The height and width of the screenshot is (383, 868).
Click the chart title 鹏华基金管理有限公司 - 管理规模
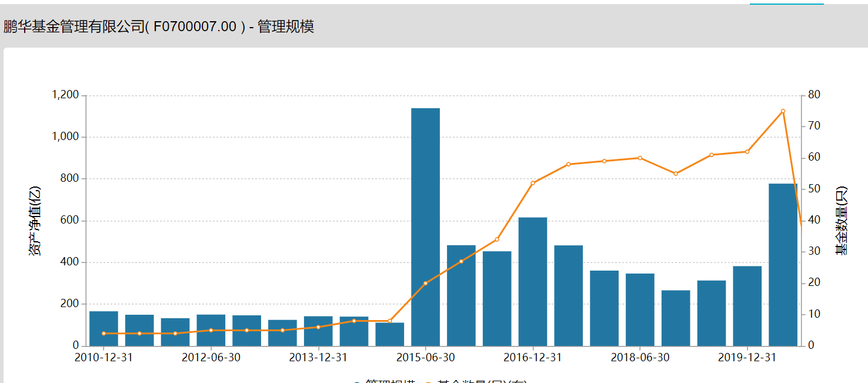[x=159, y=26]
